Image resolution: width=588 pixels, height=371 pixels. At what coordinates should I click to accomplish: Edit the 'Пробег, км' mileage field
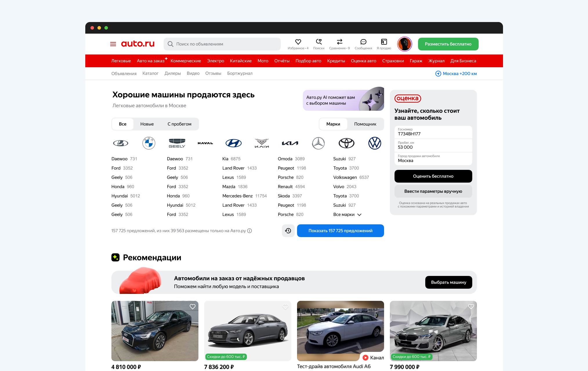pos(433,146)
